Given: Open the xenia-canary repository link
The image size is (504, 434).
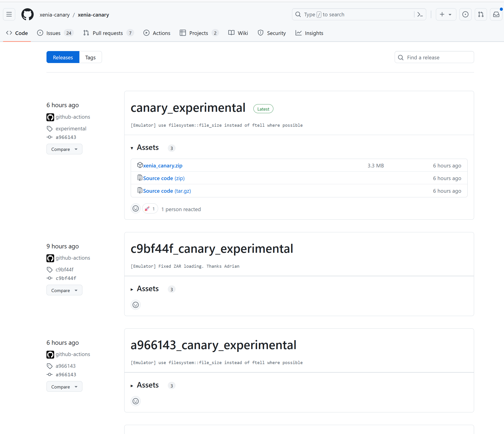Looking at the screenshot, I should coord(93,15).
